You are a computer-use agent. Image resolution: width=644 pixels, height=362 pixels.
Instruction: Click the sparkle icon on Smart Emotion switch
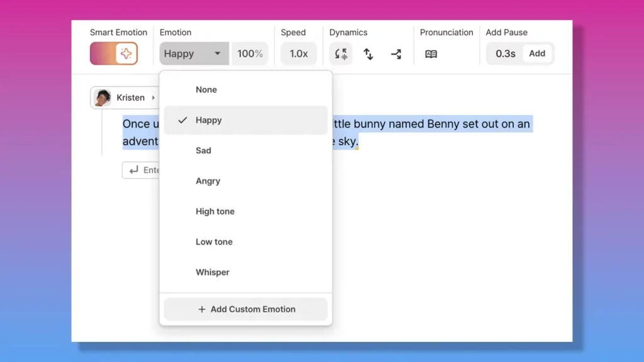pyautogui.click(x=125, y=54)
